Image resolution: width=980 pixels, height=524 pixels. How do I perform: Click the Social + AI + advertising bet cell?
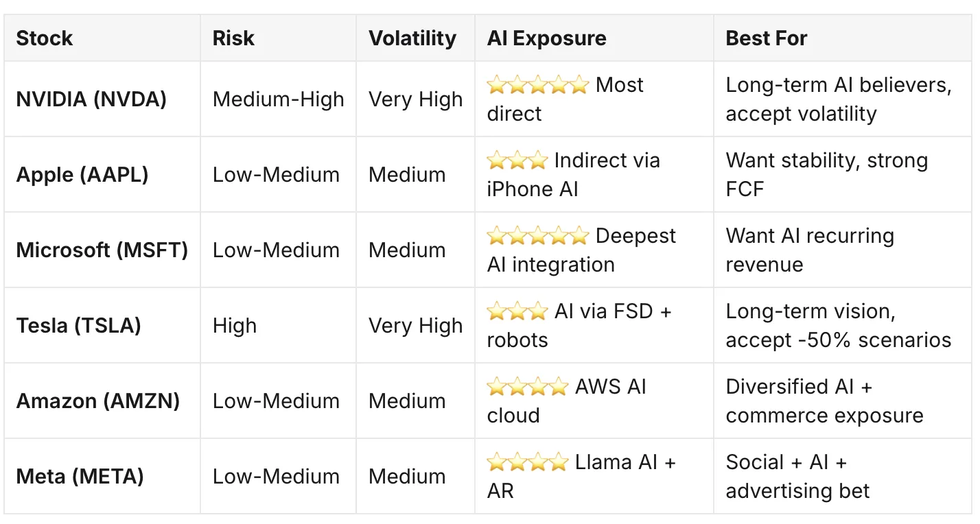[798, 477]
